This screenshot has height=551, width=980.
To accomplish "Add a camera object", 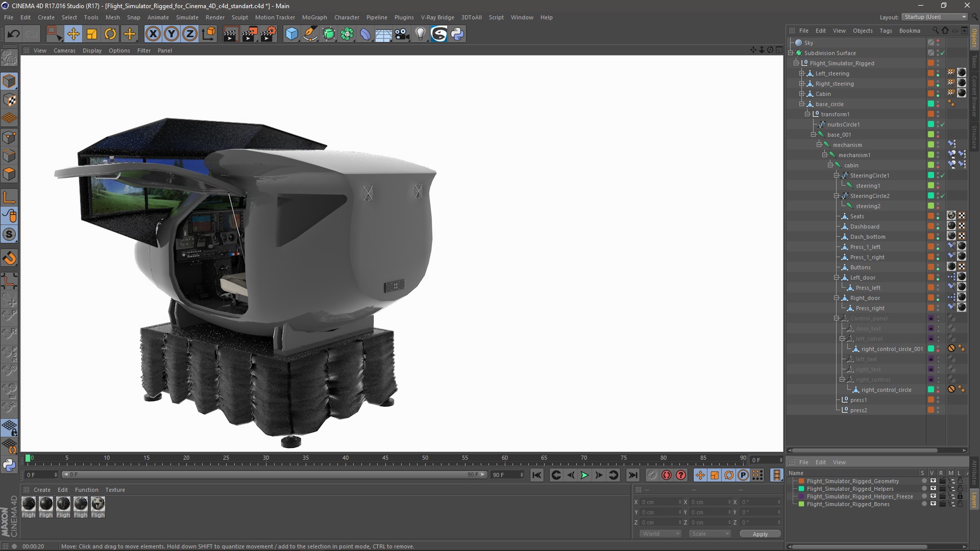I will coord(402,34).
